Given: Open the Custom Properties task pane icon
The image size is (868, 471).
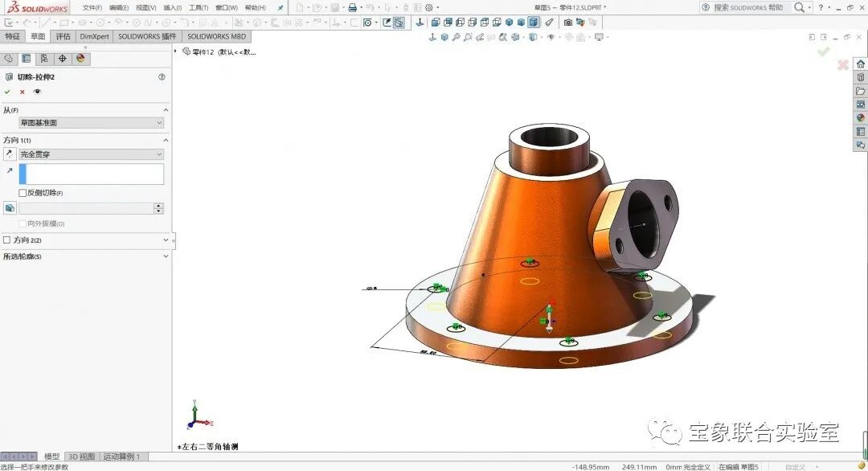Looking at the screenshot, I should pos(860,131).
